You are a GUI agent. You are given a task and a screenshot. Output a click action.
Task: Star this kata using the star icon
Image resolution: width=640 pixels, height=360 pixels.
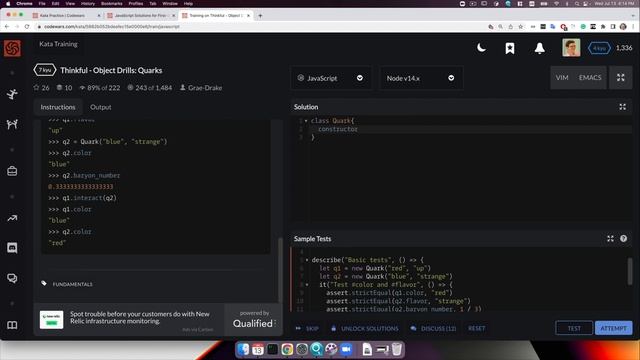coord(36,87)
